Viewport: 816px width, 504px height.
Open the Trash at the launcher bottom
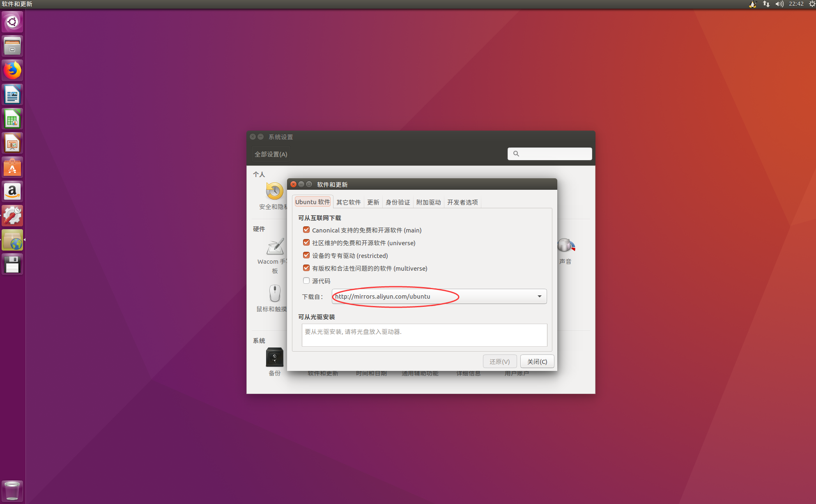(x=12, y=490)
